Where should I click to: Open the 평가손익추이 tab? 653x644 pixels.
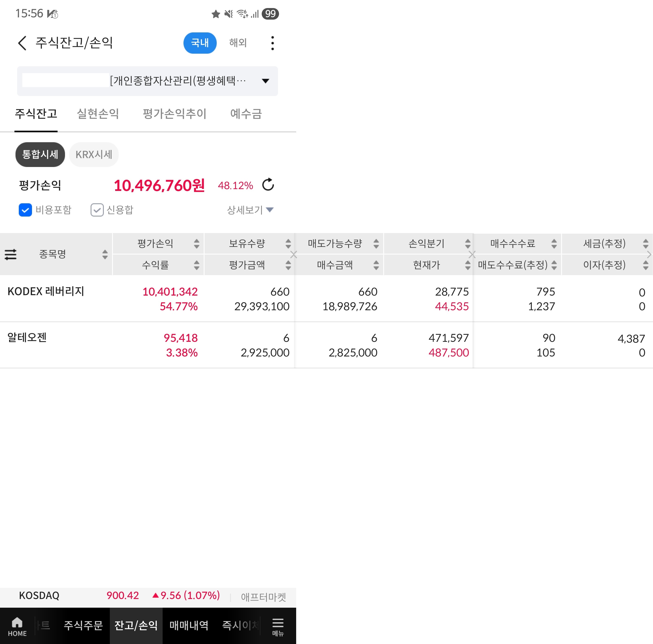pyautogui.click(x=174, y=114)
